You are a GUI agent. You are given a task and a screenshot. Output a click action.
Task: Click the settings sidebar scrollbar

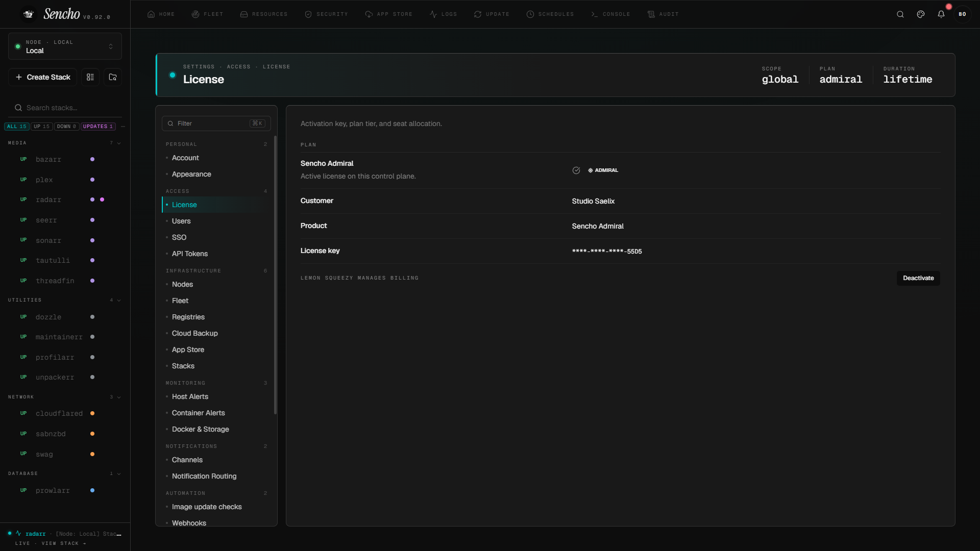[x=276, y=274]
